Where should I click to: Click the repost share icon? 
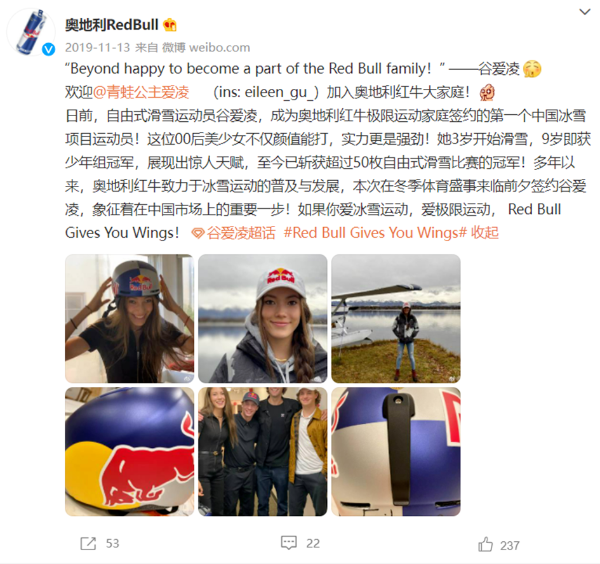(x=88, y=543)
